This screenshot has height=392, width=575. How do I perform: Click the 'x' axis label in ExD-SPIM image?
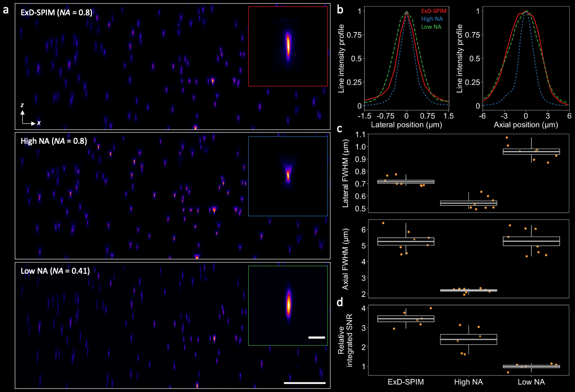[x=39, y=122]
